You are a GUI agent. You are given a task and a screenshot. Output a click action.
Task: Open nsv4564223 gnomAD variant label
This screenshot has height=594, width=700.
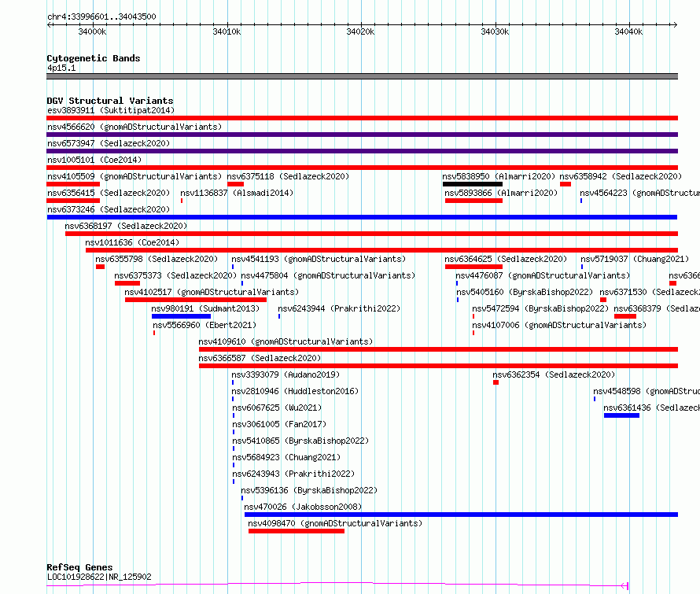click(x=639, y=193)
